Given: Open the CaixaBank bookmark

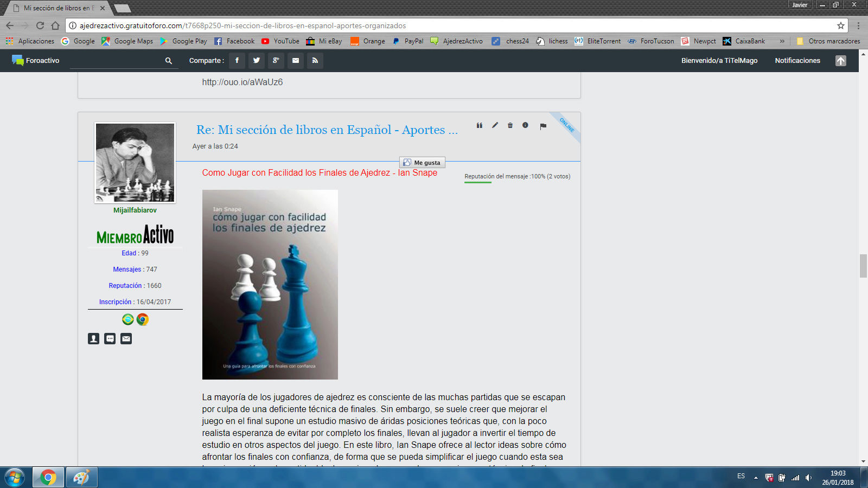Looking at the screenshot, I should (744, 41).
